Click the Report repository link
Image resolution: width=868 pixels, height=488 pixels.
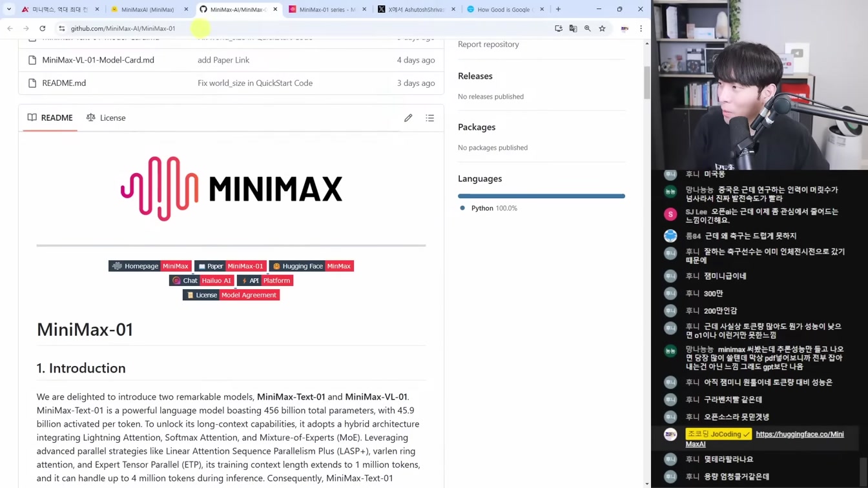coord(488,44)
